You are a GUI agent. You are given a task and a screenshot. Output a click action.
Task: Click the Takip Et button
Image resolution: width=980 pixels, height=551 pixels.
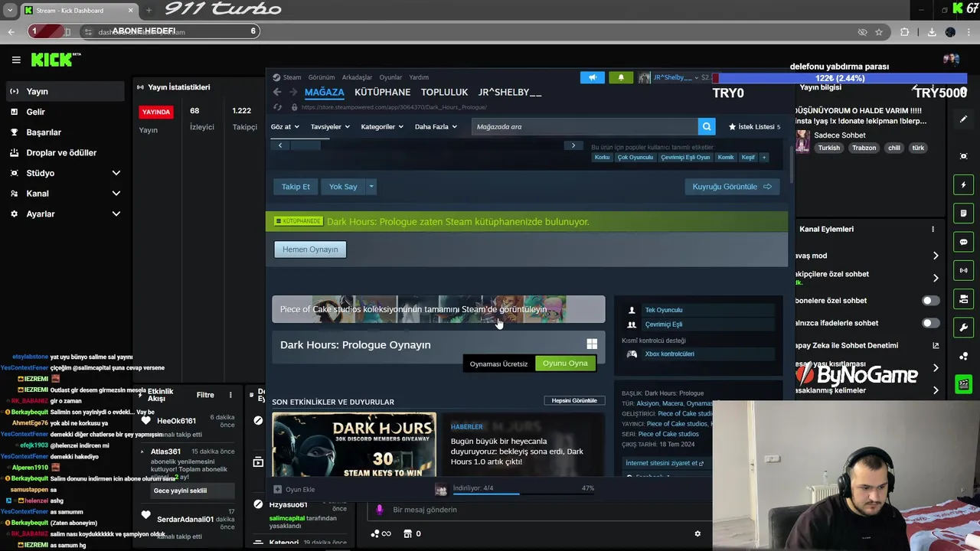(x=296, y=187)
